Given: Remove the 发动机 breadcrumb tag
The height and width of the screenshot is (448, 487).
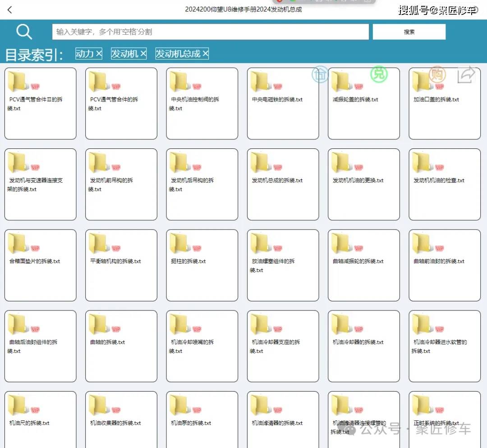Looking at the screenshot, I should (143, 54).
